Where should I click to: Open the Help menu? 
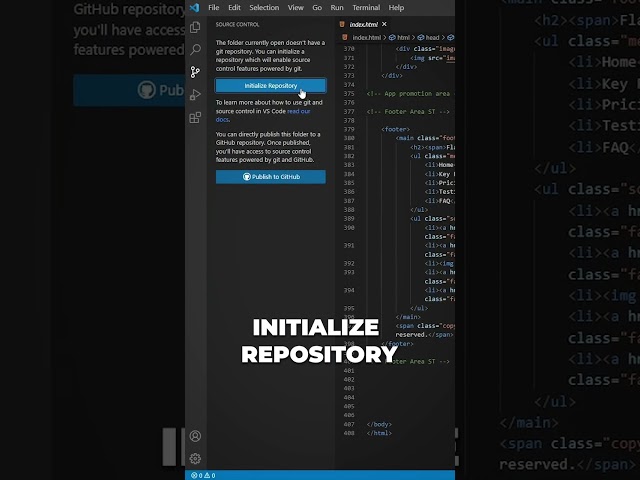pyautogui.click(x=396, y=7)
